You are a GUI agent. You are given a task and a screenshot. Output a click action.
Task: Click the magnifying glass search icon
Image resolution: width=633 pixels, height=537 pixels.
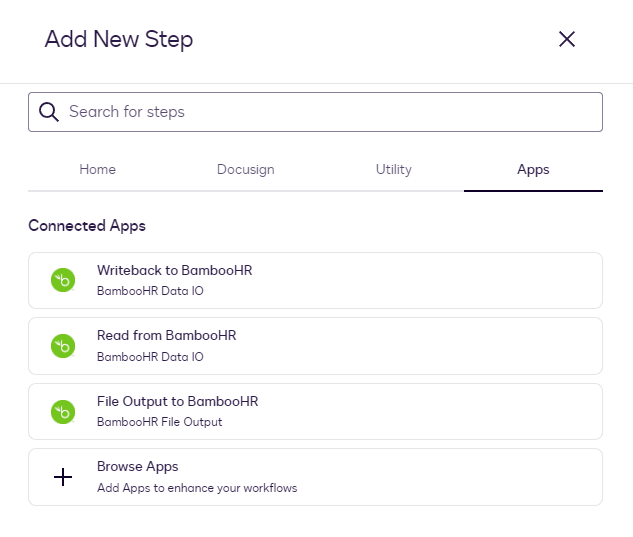49,112
